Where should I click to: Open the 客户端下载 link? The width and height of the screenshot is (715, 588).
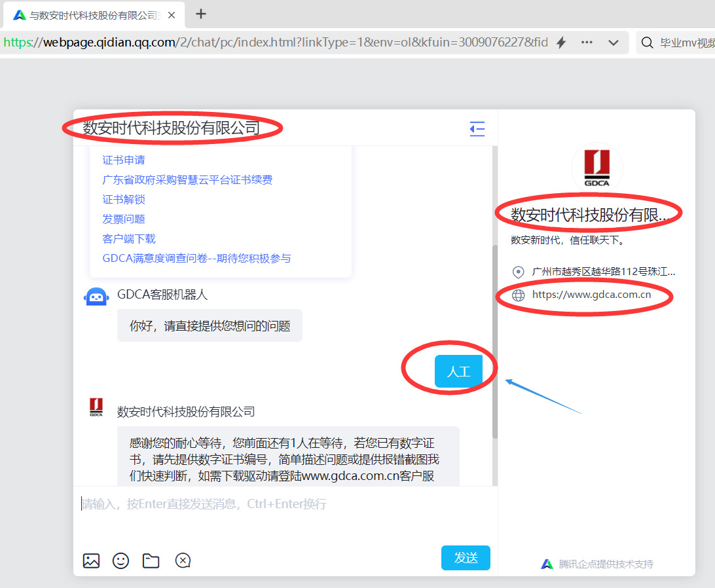(129, 238)
